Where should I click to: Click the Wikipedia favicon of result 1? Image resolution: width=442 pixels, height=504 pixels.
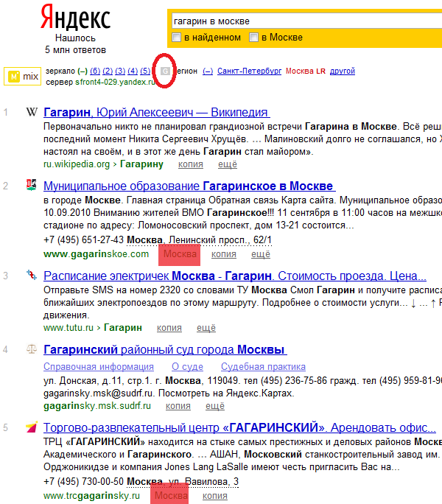(x=32, y=112)
